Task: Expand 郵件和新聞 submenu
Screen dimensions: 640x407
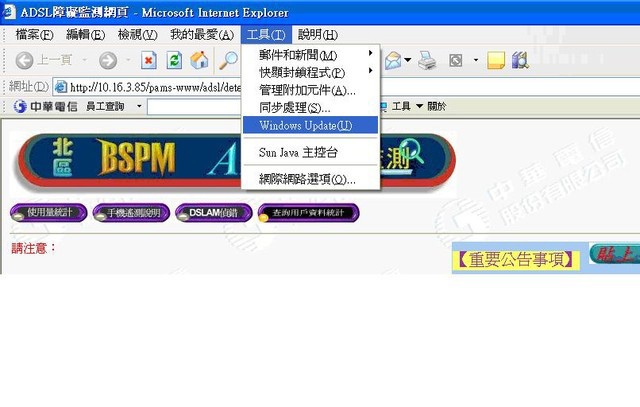Action: point(310,55)
